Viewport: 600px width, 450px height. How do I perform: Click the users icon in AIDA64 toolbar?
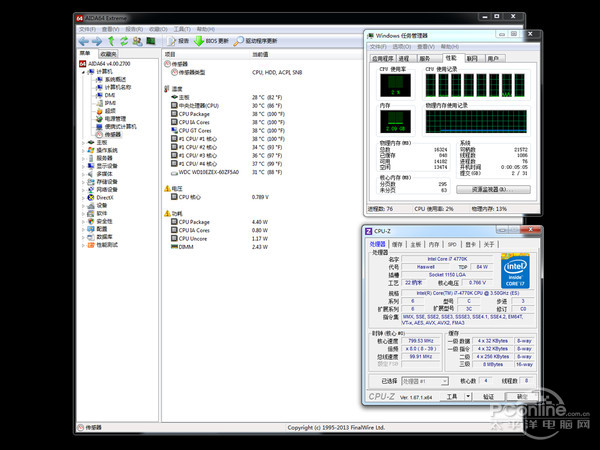tap(137, 41)
